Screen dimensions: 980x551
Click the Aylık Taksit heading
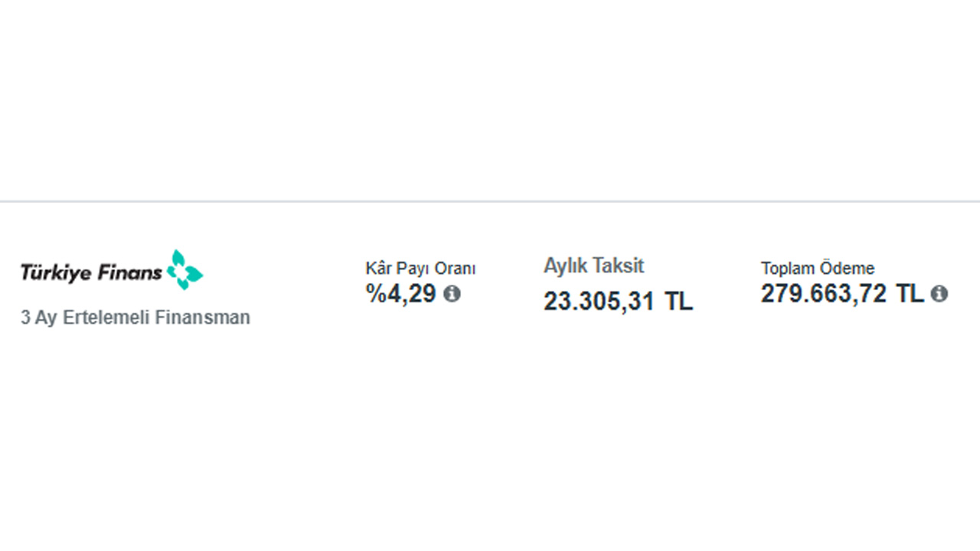click(594, 266)
